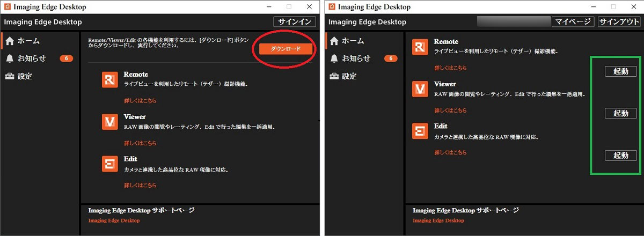Minimize the left Imaging Edge Desktop window
Viewport: 644px width, 236px height.
[269, 7]
